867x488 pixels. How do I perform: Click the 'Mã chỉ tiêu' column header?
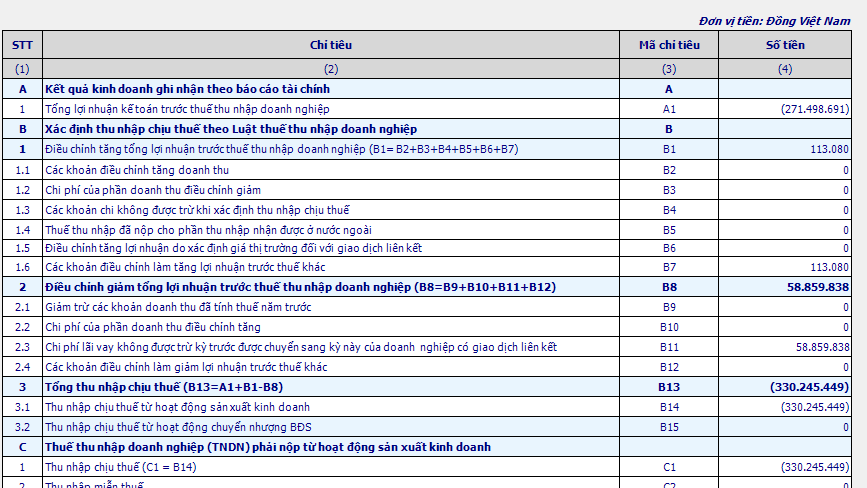[x=669, y=45]
